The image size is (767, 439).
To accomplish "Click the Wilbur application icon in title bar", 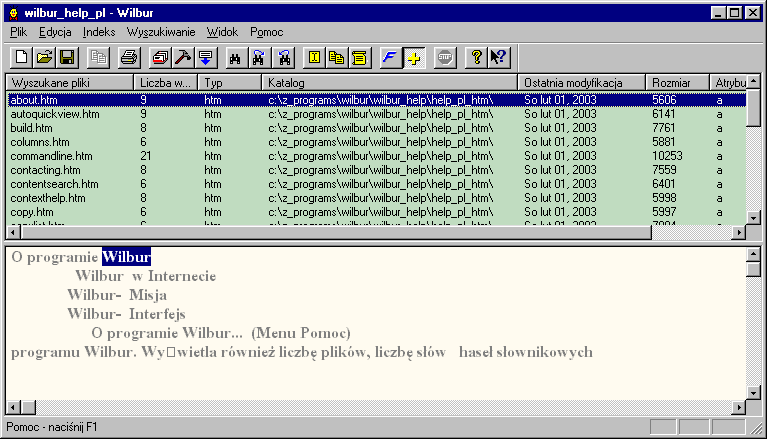I will pos(14,13).
